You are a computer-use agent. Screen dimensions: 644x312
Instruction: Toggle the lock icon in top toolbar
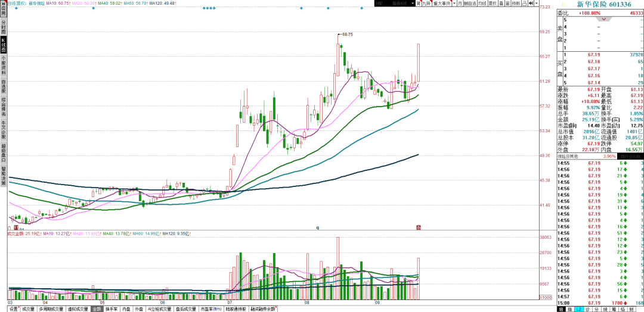pos(525,4)
